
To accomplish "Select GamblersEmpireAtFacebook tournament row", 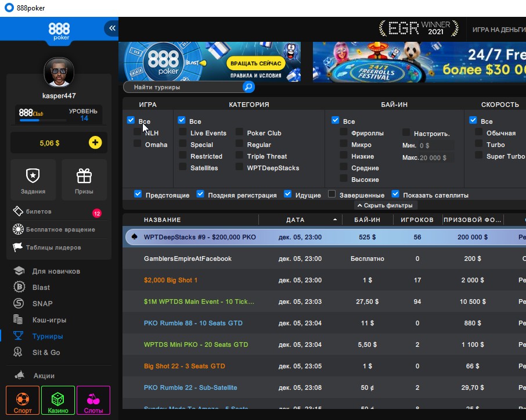I will point(324,259).
